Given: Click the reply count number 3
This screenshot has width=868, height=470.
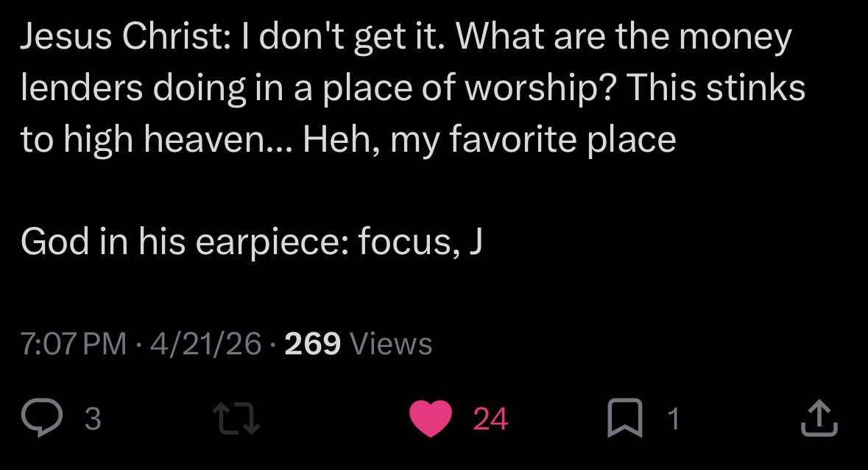Looking at the screenshot, I should (x=92, y=419).
